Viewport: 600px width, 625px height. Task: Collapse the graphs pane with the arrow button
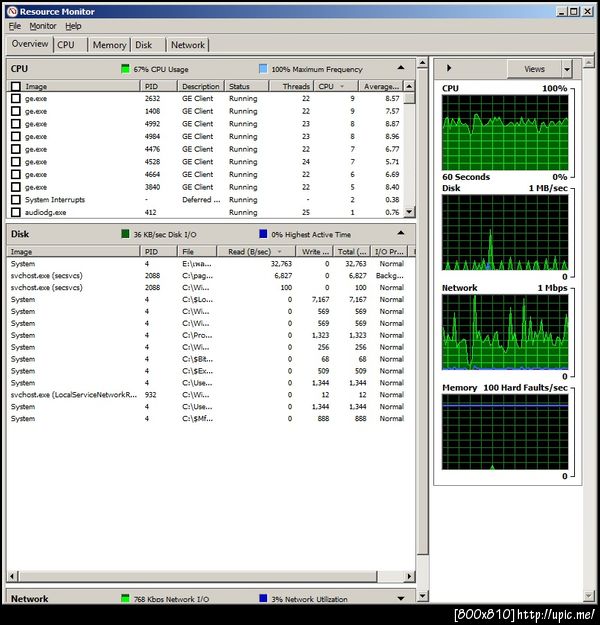449,68
